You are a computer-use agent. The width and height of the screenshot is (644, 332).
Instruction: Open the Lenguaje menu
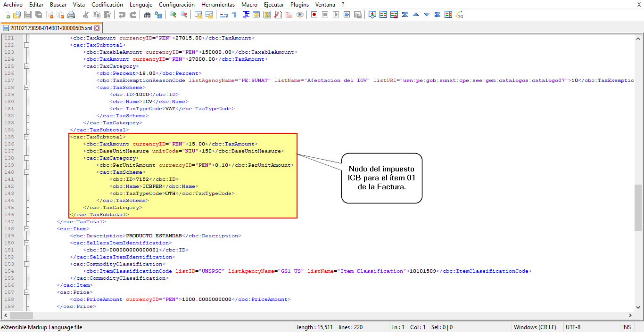pyautogui.click(x=141, y=4)
